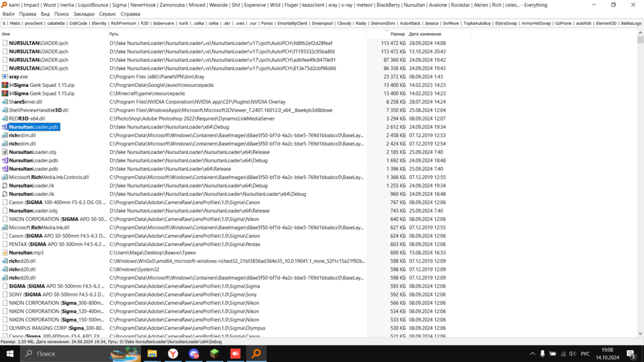Click the archive icon of Sigma Gank Squad zip in Google\launch\resourcepacks

pos(5,85)
